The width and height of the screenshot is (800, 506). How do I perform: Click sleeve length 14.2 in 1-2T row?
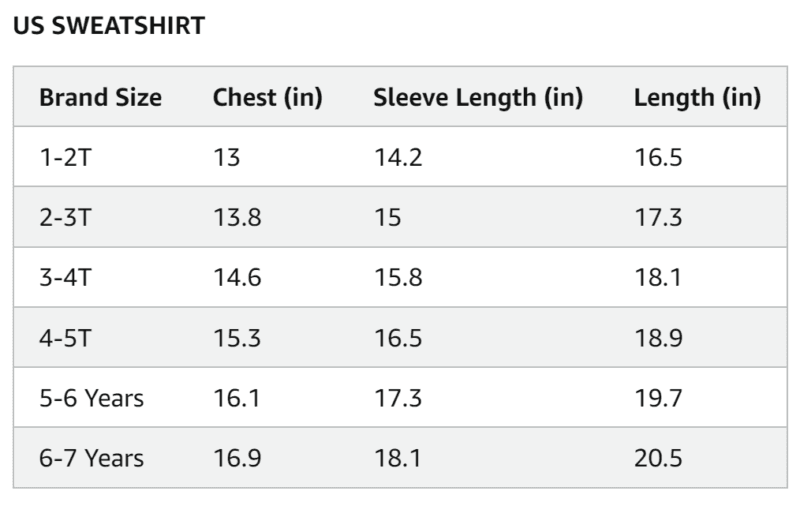[x=397, y=157]
